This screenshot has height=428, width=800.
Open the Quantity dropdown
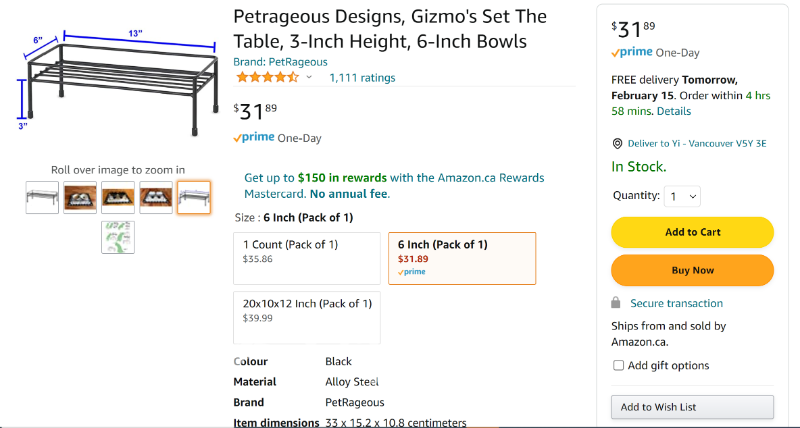684,197
